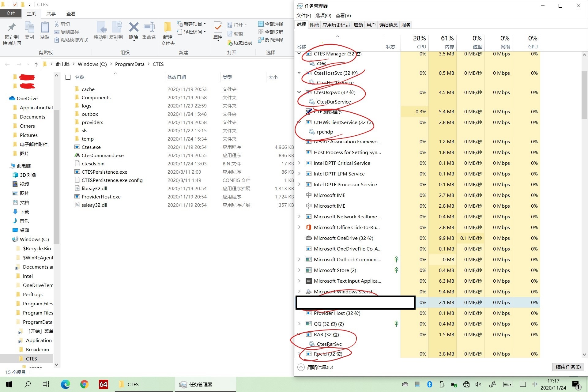The width and height of the screenshot is (588, 392).
Task: Open Task View on the taskbar
Action: pyautogui.click(x=46, y=384)
